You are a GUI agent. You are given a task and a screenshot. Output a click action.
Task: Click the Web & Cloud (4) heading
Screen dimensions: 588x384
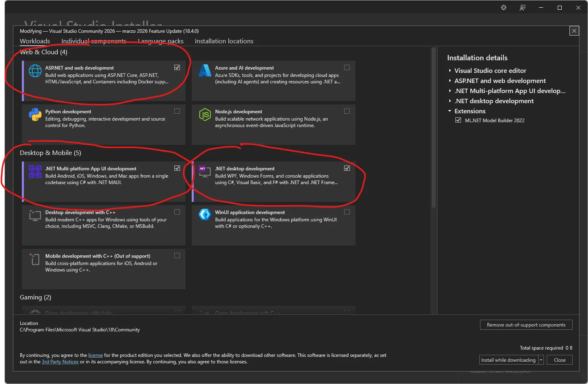[44, 52]
